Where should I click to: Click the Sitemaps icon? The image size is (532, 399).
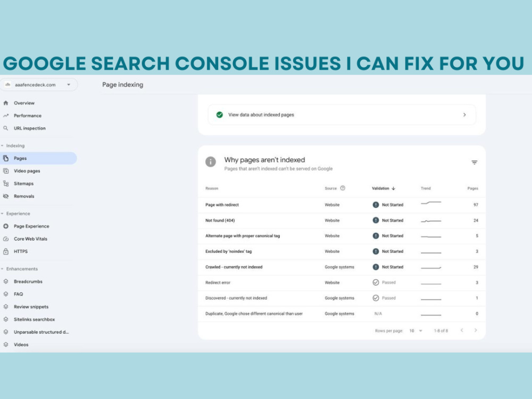(x=6, y=184)
